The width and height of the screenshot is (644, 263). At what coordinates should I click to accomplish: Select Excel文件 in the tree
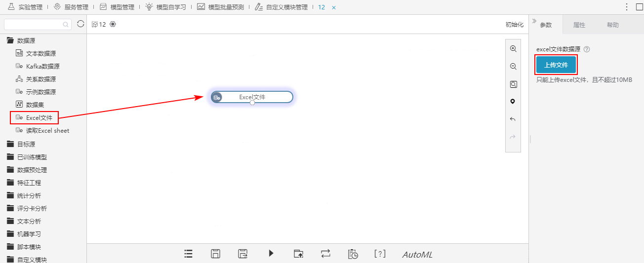[34, 117]
